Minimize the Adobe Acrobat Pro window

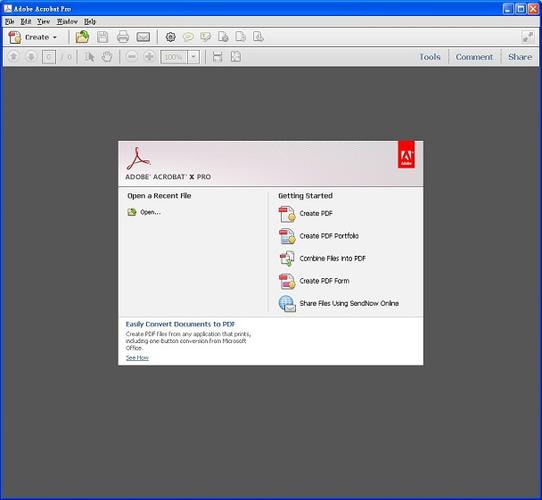[x=507, y=9]
